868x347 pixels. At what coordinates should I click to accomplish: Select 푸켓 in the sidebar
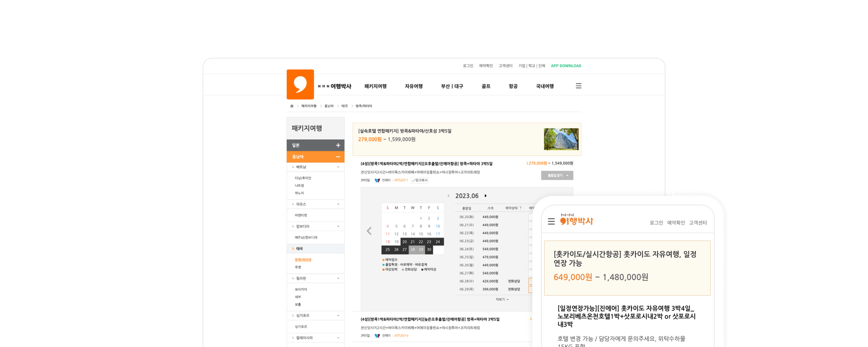click(x=298, y=267)
